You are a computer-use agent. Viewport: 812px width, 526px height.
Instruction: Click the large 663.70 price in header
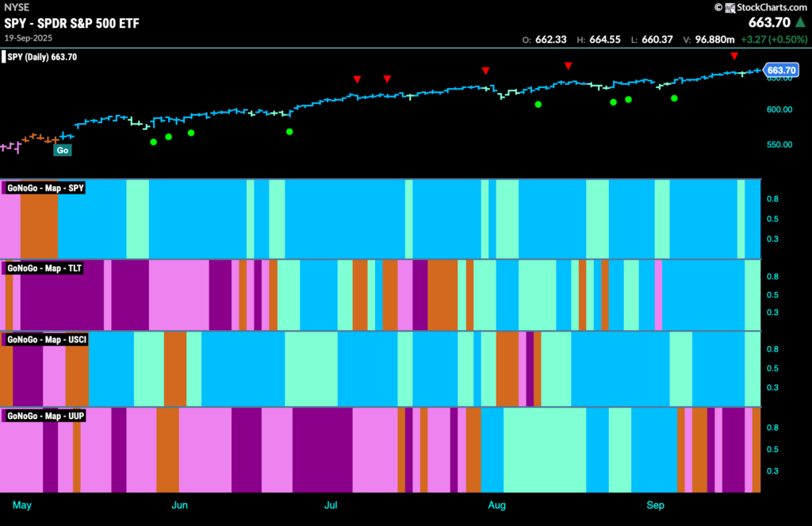tap(769, 22)
